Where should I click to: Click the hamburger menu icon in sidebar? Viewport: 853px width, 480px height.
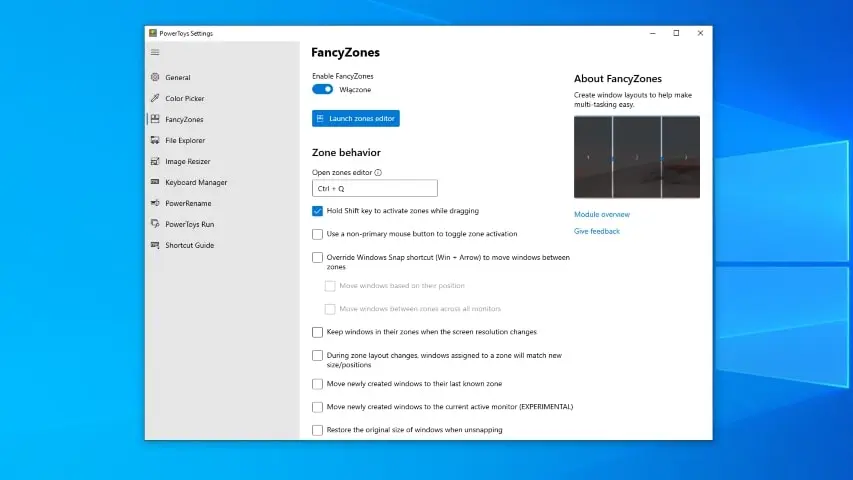click(155, 52)
